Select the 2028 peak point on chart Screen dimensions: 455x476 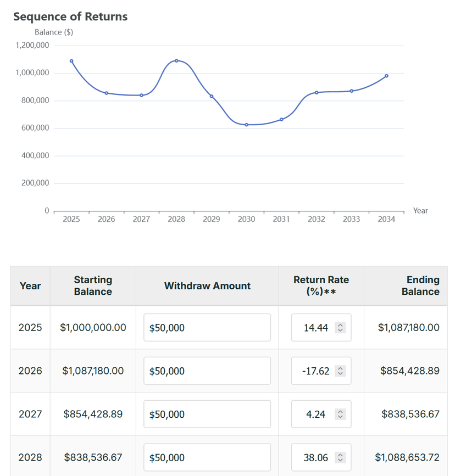[176, 60]
